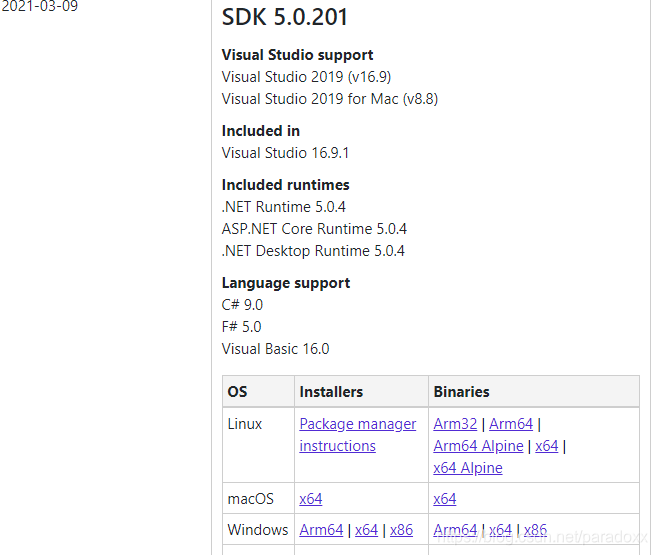Screen dimensions: 657x555
Task: Click C# 9.0 language entry
Action: (x=242, y=305)
